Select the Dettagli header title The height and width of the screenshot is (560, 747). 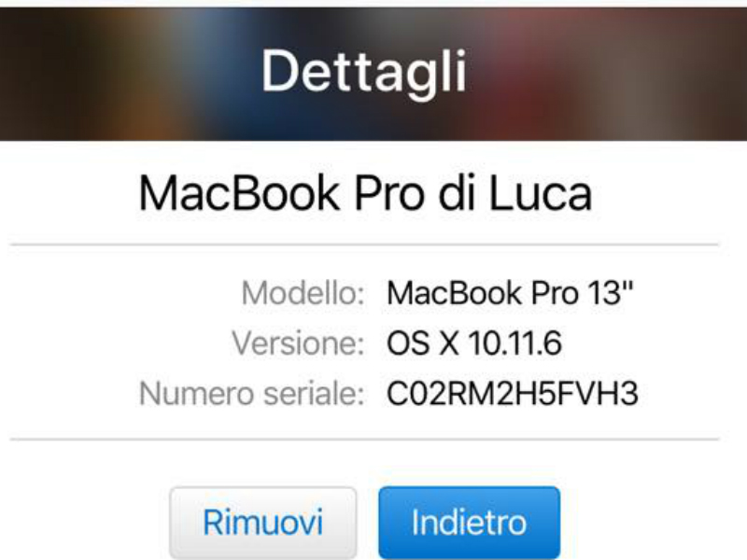[364, 73]
